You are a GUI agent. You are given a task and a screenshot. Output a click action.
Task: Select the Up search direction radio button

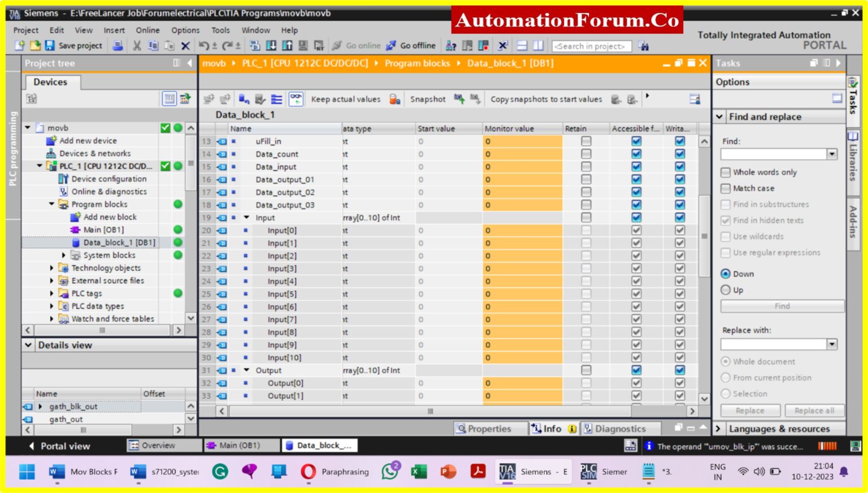pos(726,289)
